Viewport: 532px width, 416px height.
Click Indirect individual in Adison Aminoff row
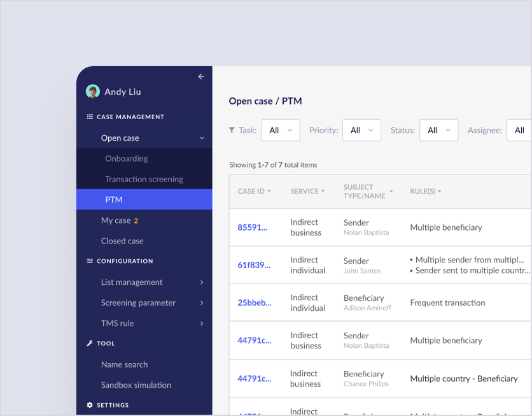click(308, 303)
